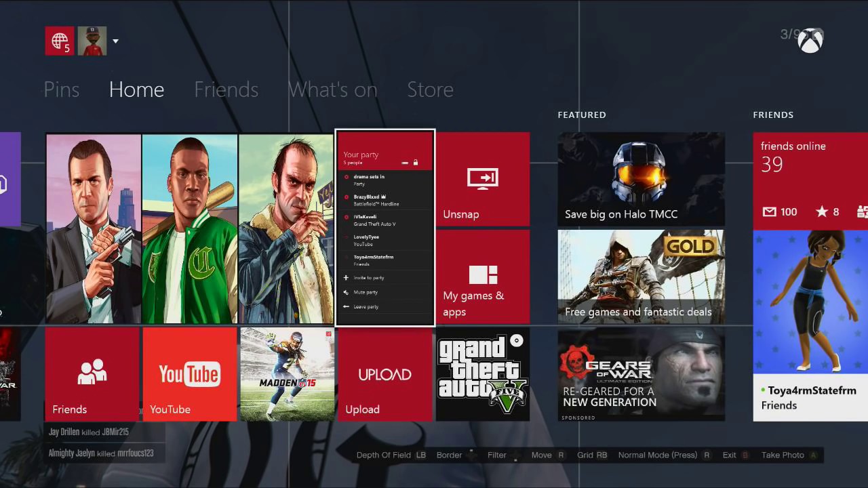Viewport: 868px width, 488px height.
Task: Click the FEATURED section heading
Action: [582, 115]
